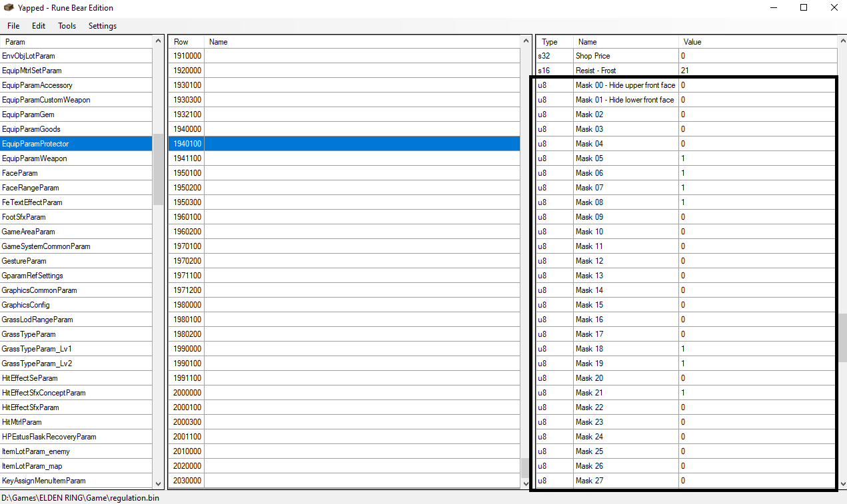Screen dimensions: 847x504
Task: Select row 1990100
Action: (x=344, y=364)
